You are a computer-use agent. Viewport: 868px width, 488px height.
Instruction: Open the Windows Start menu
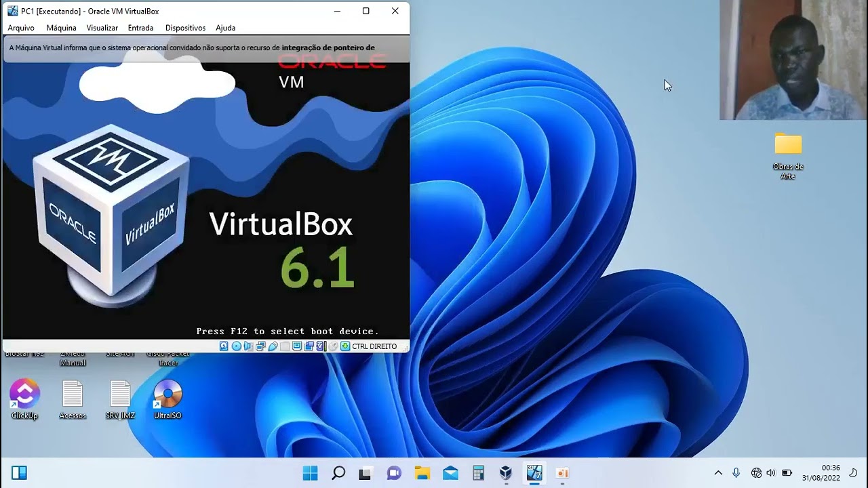[x=310, y=472]
